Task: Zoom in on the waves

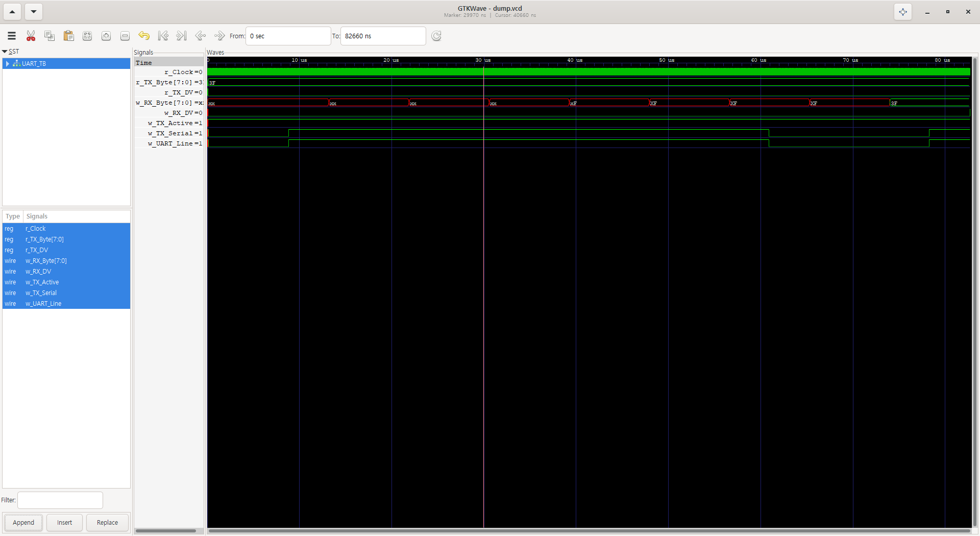Action: coord(106,36)
